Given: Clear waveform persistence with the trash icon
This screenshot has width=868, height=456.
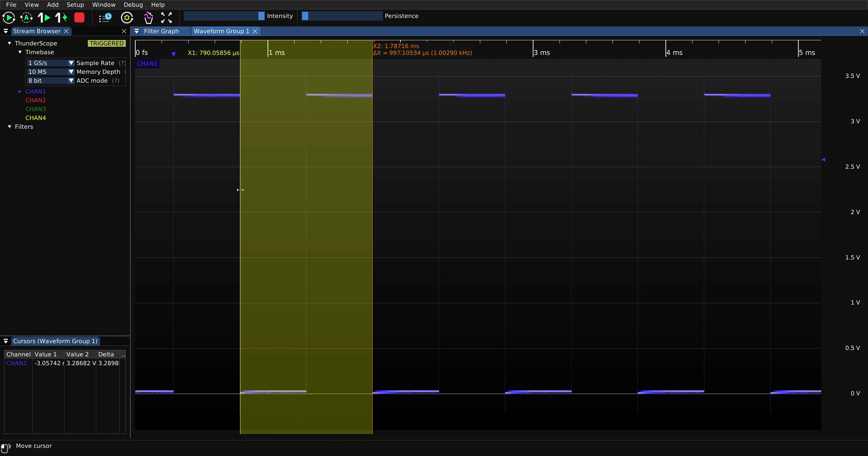Looking at the screenshot, I should (x=149, y=18).
